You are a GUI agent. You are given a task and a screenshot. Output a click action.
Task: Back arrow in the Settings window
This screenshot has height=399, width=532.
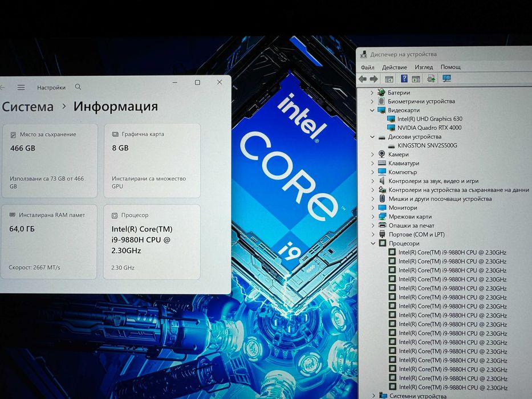[x=2, y=88]
